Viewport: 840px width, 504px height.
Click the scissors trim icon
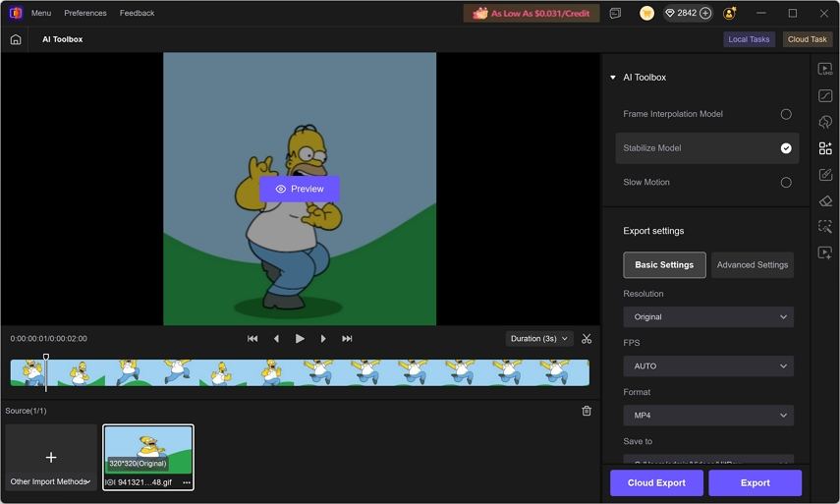[587, 339]
